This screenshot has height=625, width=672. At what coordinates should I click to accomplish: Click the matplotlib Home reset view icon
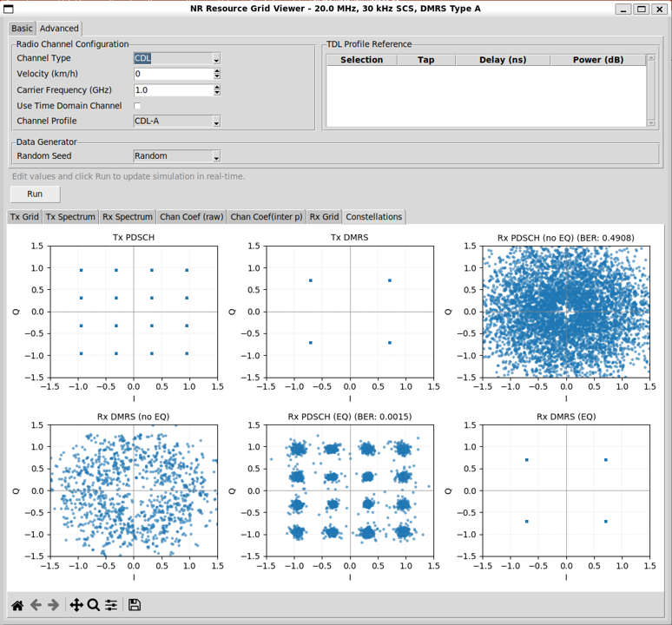coord(17,605)
